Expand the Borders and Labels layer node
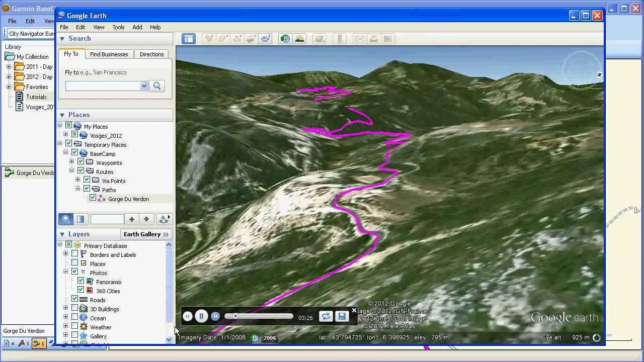644x362 pixels. pyautogui.click(x=66, y=254)
